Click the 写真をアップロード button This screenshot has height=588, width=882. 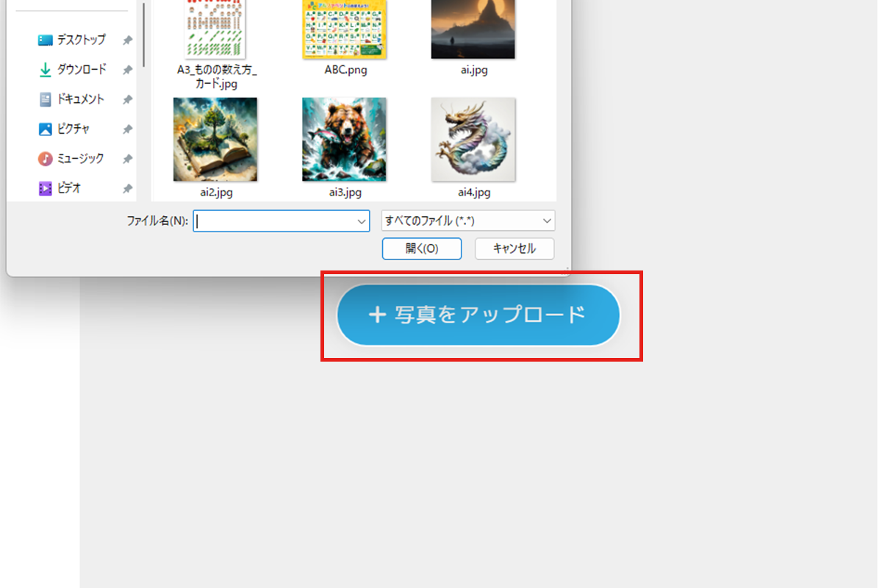click(x=478, y=315)
